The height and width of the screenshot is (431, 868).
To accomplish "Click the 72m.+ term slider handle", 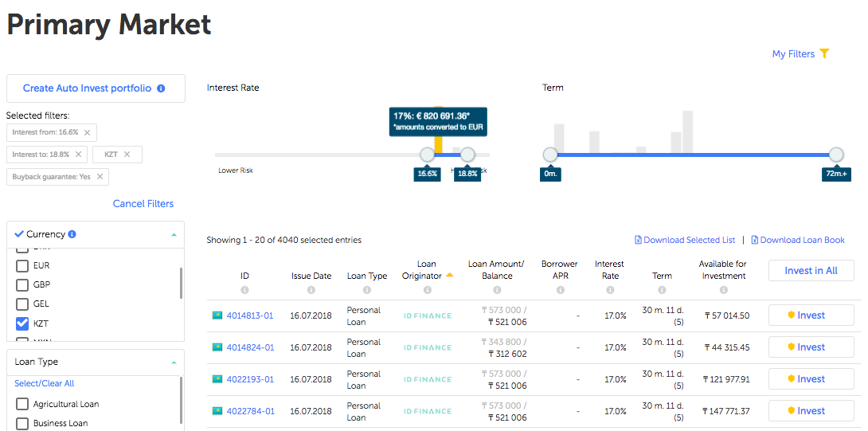I will coord(836,155).
